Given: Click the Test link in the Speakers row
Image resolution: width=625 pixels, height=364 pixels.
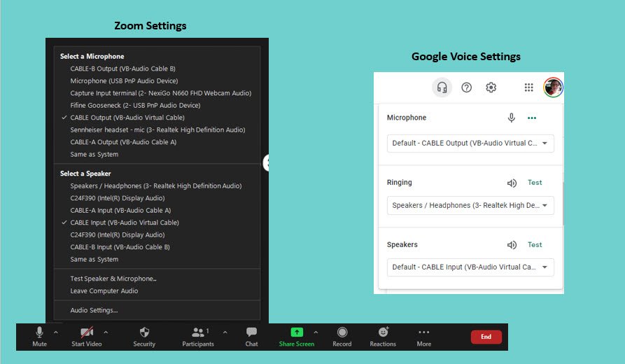Looking at the screenshot, I should pyautogui.click(x=535, y=245).
